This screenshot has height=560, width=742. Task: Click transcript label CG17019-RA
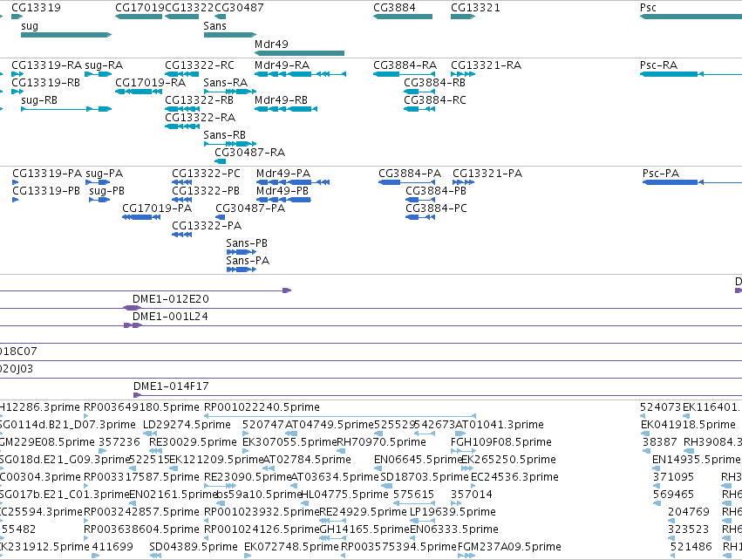pos(151,82)
